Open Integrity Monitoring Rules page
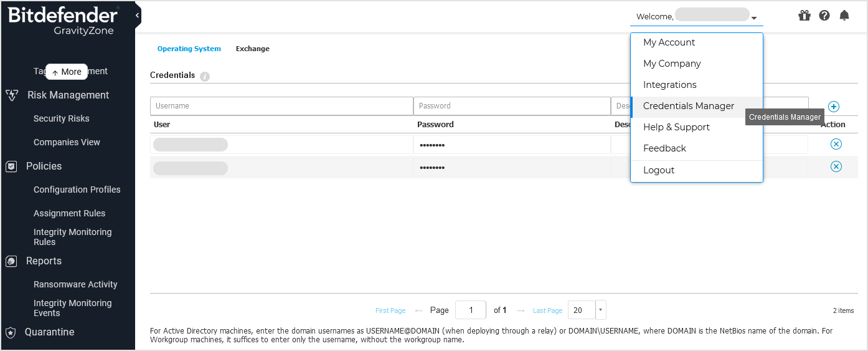 tap(72, 237)
